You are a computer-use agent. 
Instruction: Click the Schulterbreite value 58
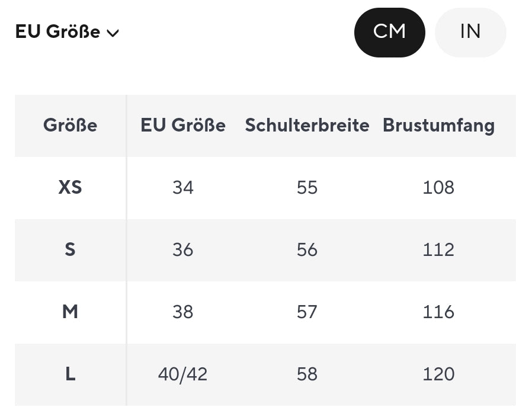point(307,374)
